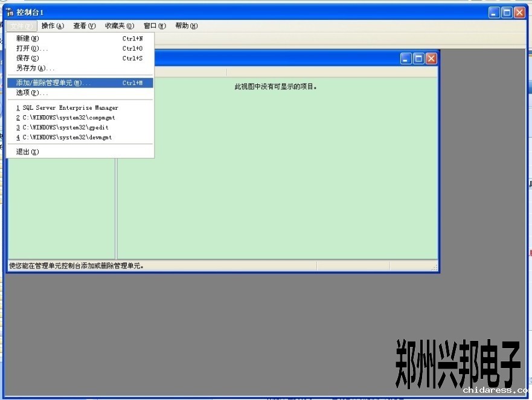The height and width of the screenshot is (400, 532).
Task: Minimize the main 控制台1 window
Action: coord(495,12)
